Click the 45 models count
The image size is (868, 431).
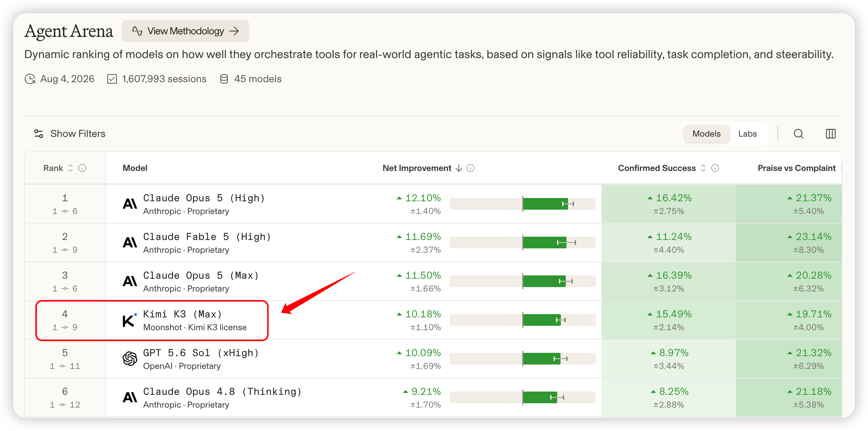click(x=258, y=79)
